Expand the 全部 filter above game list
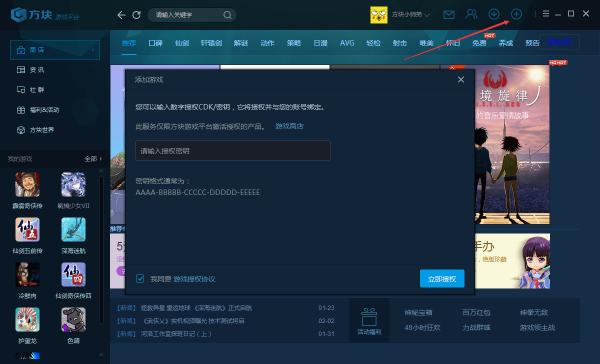 point(93,158)
